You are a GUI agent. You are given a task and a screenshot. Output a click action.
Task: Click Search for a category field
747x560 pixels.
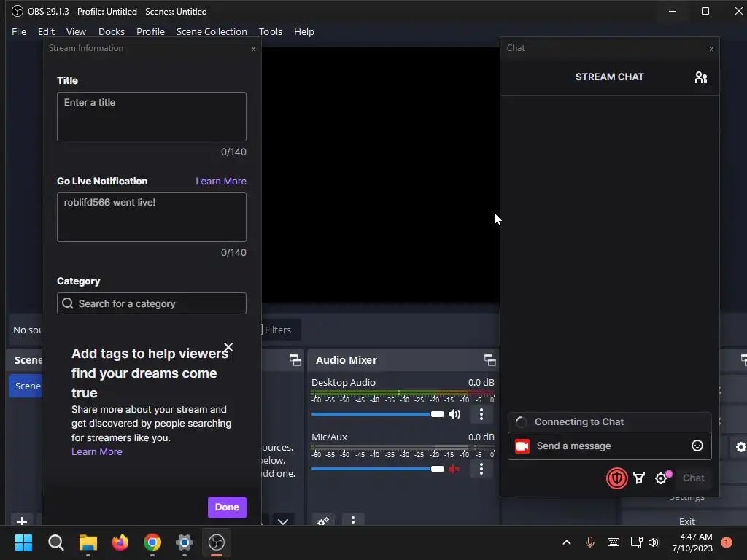(x=152, y=303)
